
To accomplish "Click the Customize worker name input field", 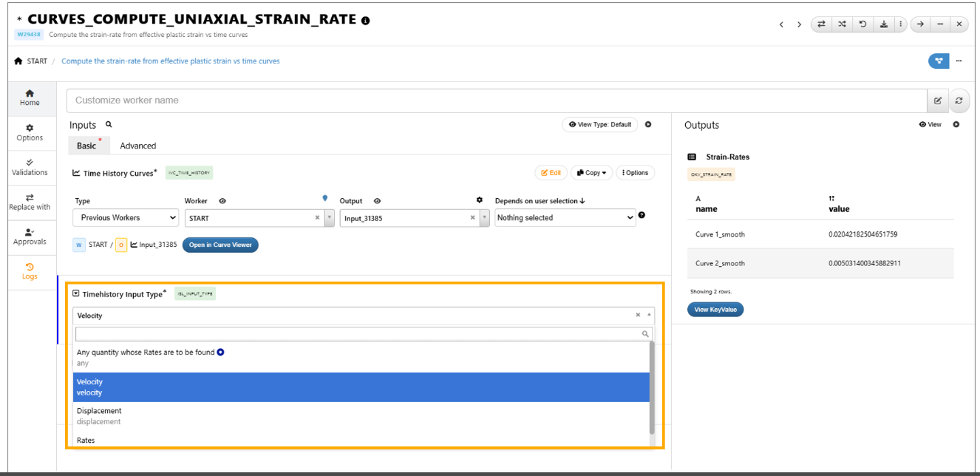I will (496, 101).
